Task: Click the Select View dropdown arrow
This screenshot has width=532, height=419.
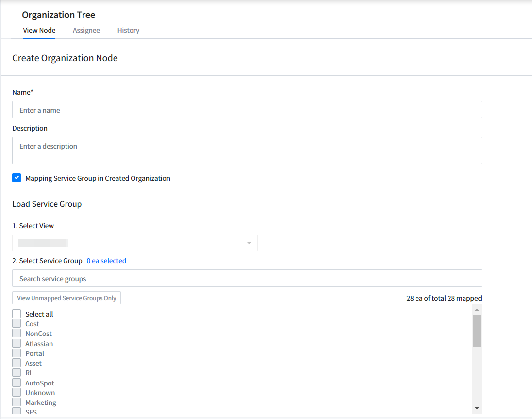Action: 249,243
